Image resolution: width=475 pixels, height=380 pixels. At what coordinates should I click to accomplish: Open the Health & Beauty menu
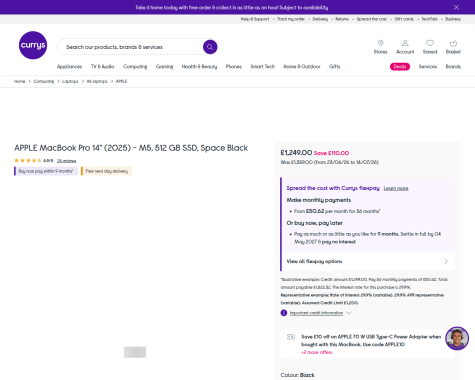pos(199,67)
